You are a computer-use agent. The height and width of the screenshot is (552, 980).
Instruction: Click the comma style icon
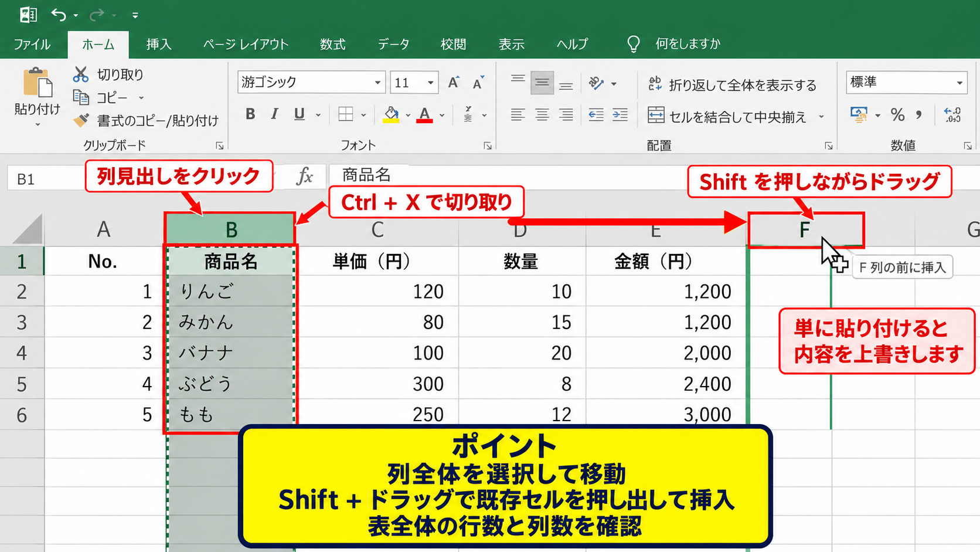tap(919, 115)
